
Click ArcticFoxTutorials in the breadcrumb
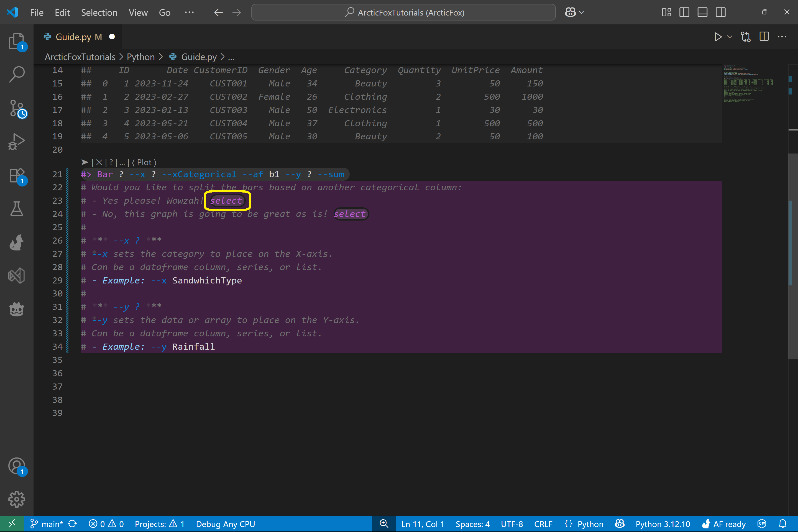click(x=80, y=57)
